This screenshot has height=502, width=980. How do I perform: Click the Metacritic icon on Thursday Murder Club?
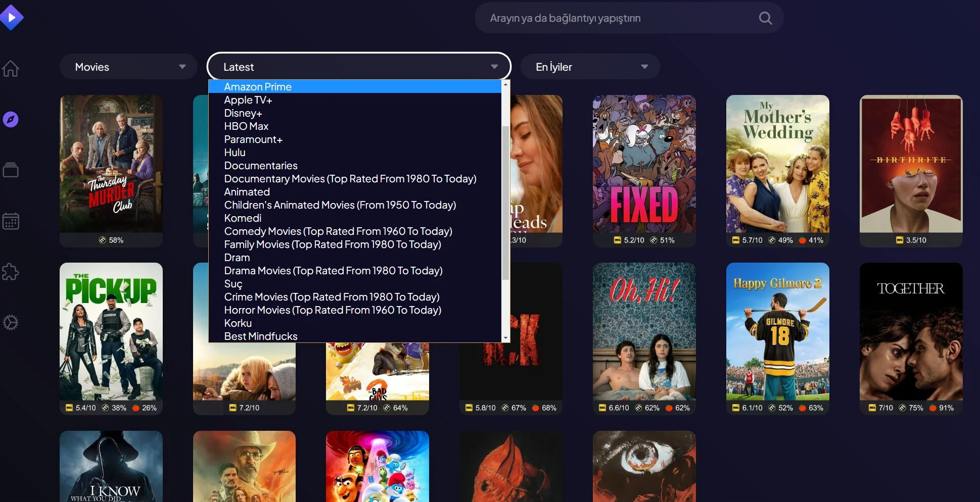[103, 240]
